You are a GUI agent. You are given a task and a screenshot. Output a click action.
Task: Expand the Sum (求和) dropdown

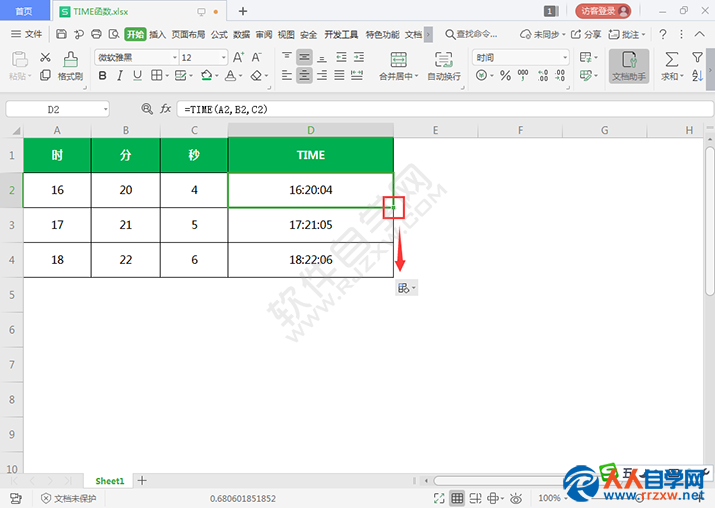pyautogui.click(x=681, y=76)
